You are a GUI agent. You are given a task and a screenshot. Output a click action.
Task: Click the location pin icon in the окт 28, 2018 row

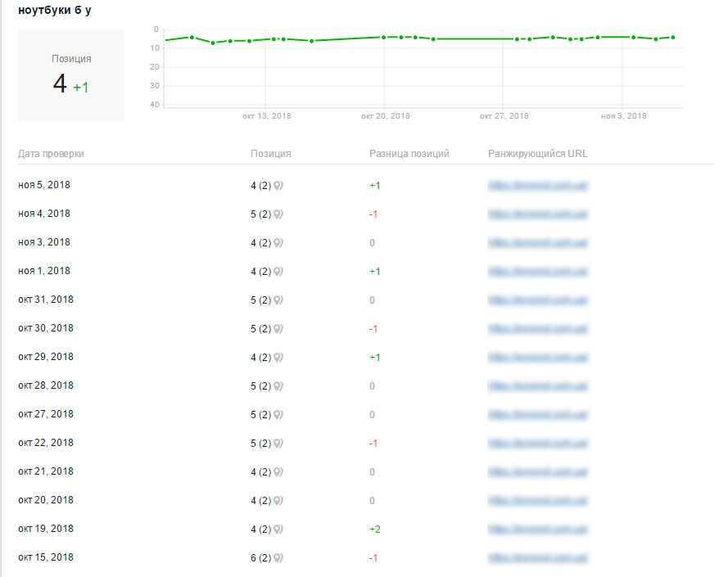point(278,386)
